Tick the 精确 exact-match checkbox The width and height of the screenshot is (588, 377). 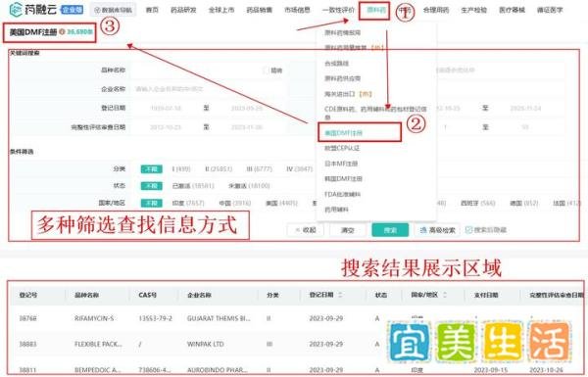(266, 71)
